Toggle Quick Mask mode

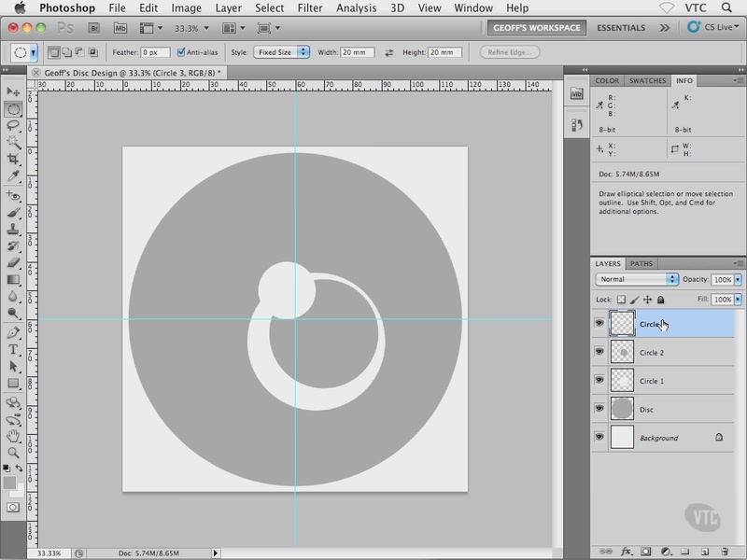point(13,507)
